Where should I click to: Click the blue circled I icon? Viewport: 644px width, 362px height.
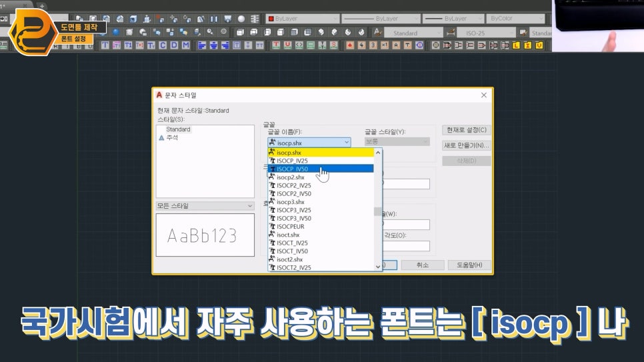pyautogui.click(x=419, y=45)
